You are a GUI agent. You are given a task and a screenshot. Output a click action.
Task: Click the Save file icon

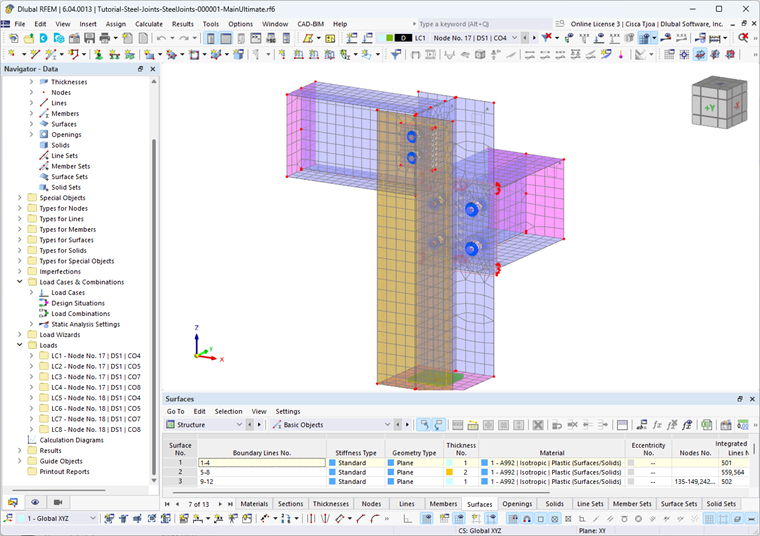(89, 38)
